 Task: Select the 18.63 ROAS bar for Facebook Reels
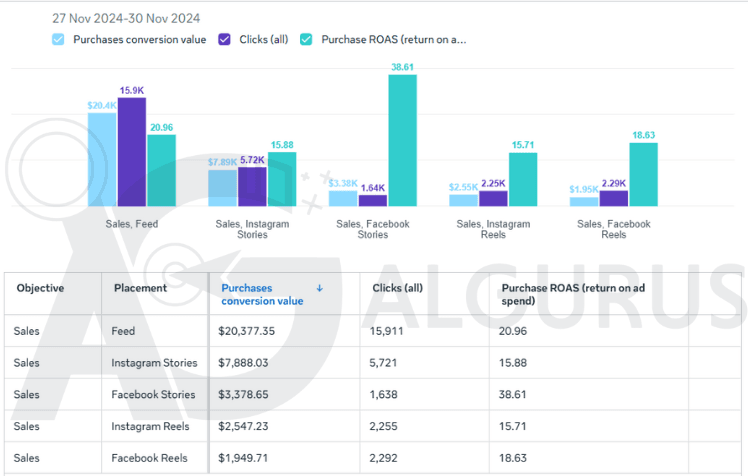point(643,174)
